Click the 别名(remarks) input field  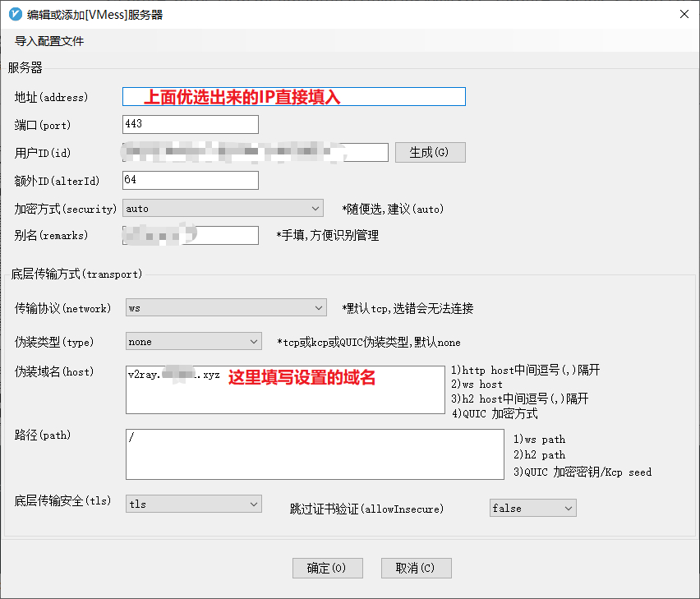[x=190, y=236]
